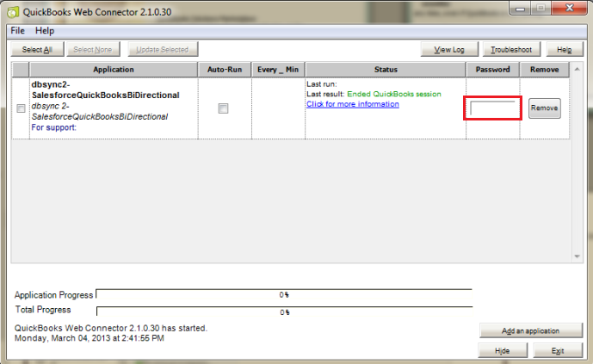This screenshot has width=593, height=364.
Task: Hide the Web Connector window via Hide
Action: [x=502, y=351]
